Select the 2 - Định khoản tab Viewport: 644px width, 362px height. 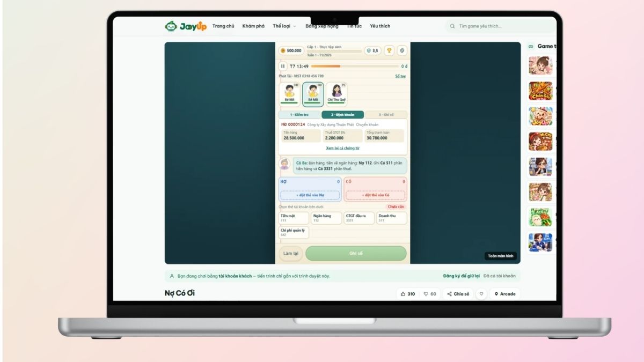tap(342, 115)
